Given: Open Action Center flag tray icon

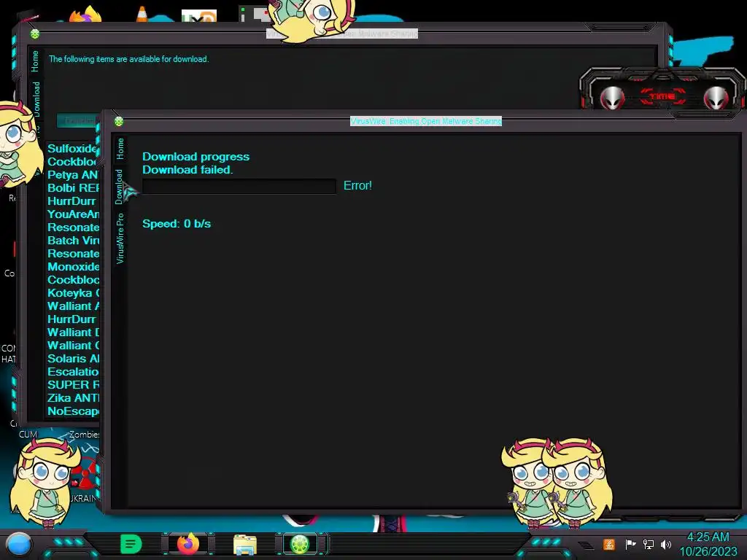Looking at the screenshot, I should 630,544.
